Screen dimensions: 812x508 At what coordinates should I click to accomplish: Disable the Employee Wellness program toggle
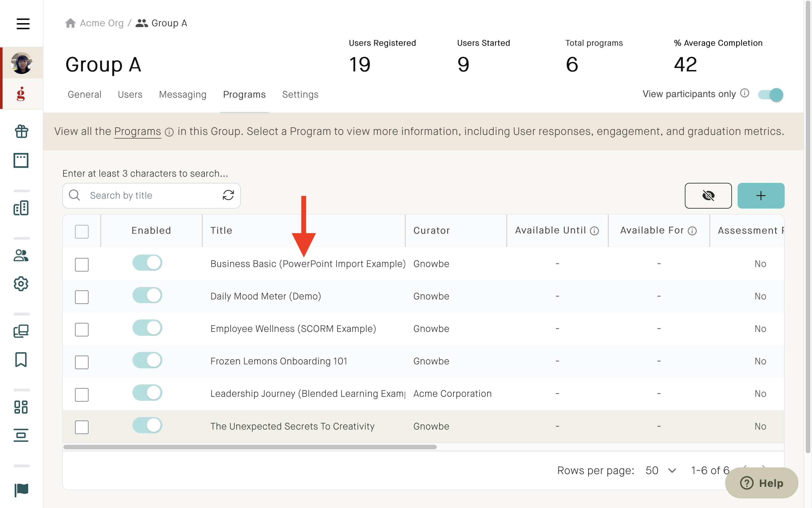pyautogui.click(x=147, y=328)
